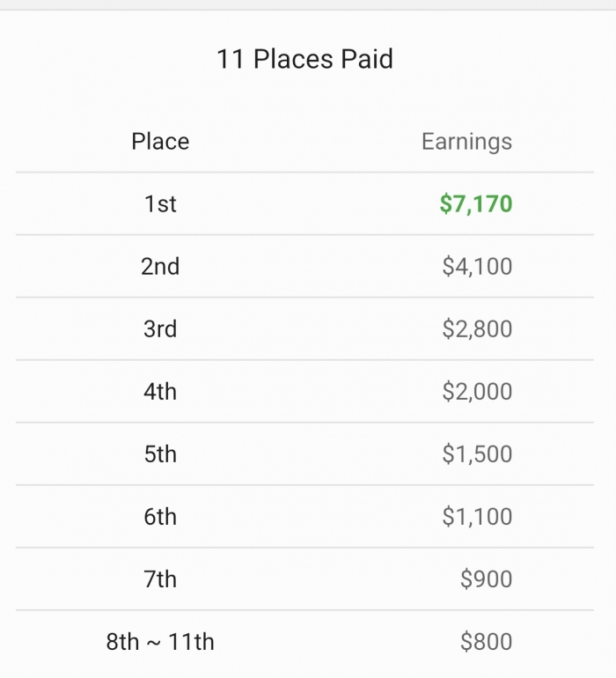Click the $1,500 earnings value

click(477, 454)
